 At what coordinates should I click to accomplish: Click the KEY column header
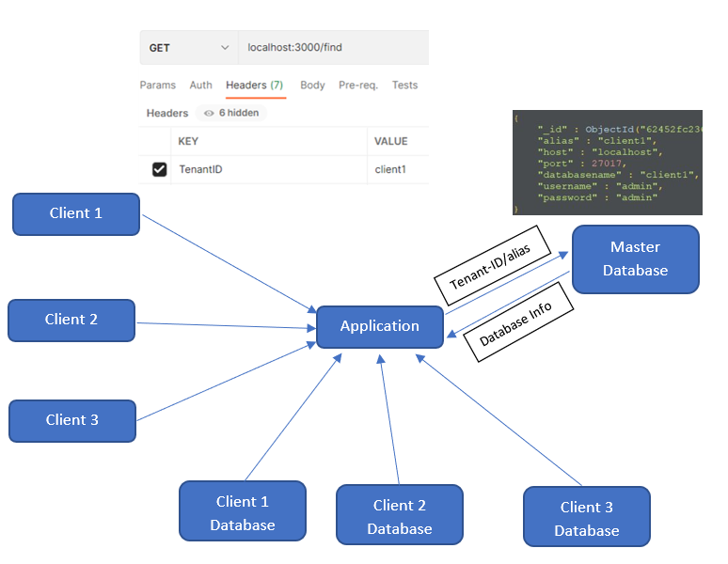(188, 141)
